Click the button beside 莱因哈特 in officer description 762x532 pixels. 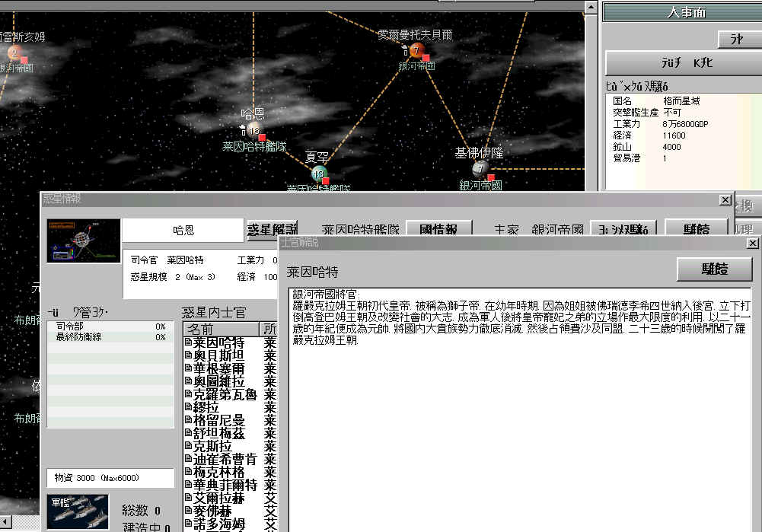pyautogui.click(x=714, y=269)
